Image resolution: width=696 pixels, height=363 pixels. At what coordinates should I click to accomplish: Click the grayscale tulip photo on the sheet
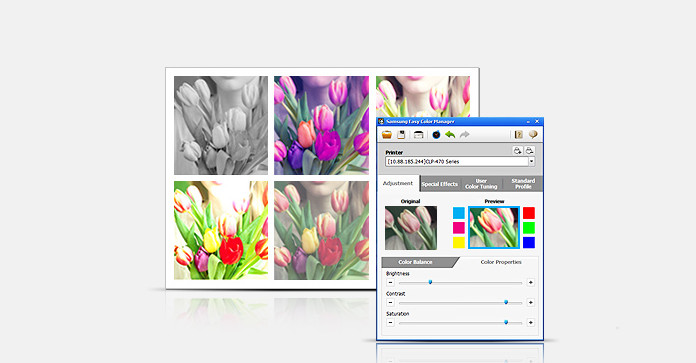pyautogui.click(x=221, y=125)
